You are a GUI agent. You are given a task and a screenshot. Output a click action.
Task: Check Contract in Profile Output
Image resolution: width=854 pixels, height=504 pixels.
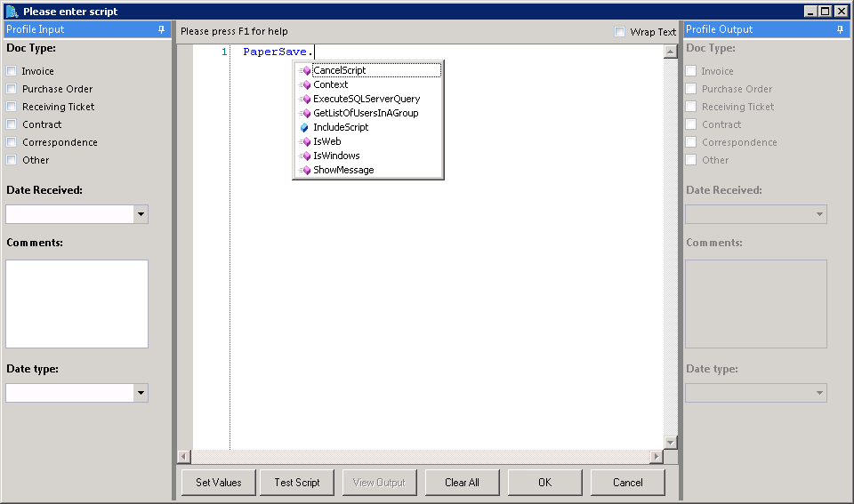[x=691, y=124]
